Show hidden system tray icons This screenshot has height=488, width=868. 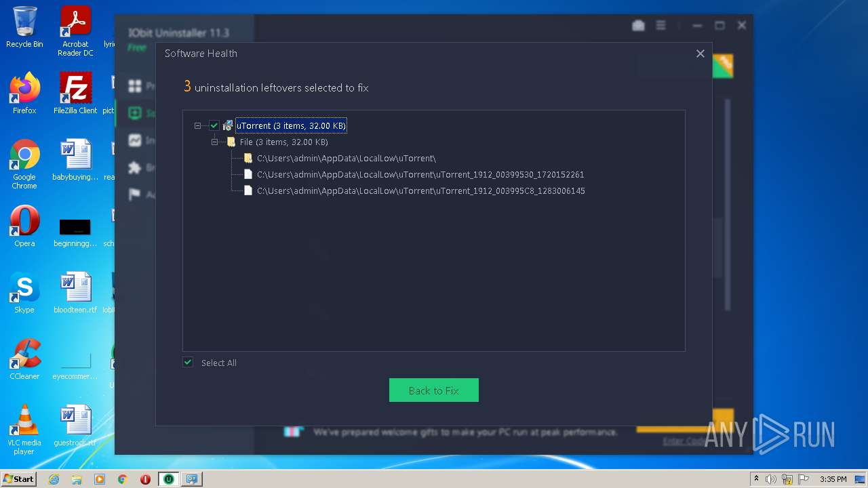point(757,479)
